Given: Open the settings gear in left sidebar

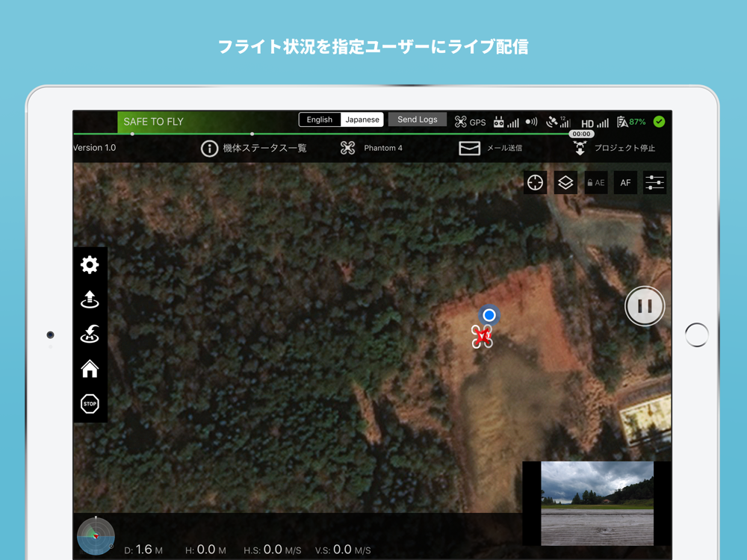Looking at the screenshot, I should [x=90, y=265].
